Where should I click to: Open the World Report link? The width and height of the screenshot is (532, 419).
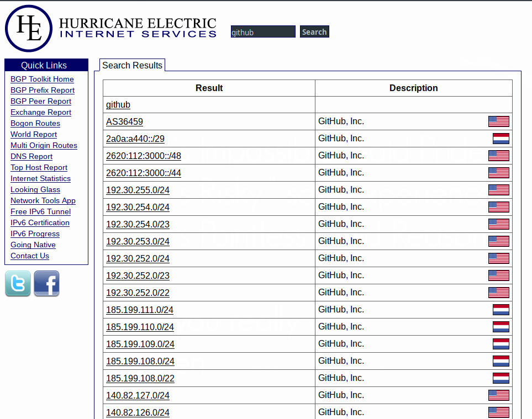tap(34, 134)
